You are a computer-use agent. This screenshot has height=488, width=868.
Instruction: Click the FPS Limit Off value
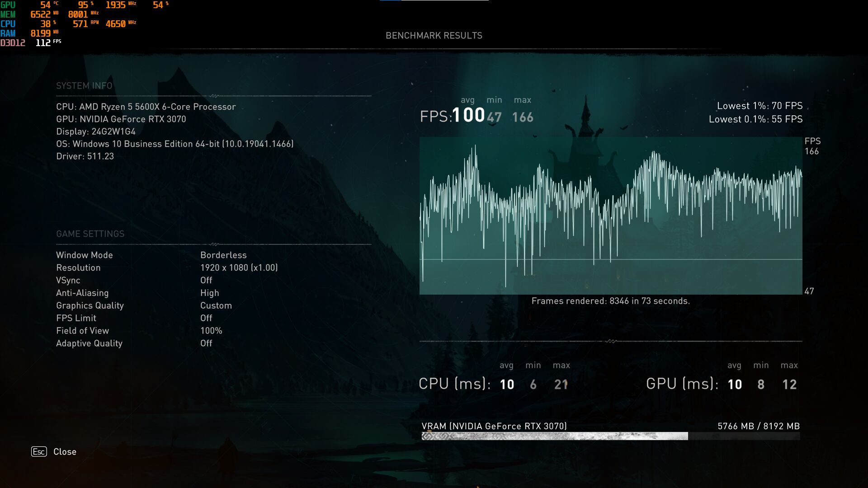[206, 318]
